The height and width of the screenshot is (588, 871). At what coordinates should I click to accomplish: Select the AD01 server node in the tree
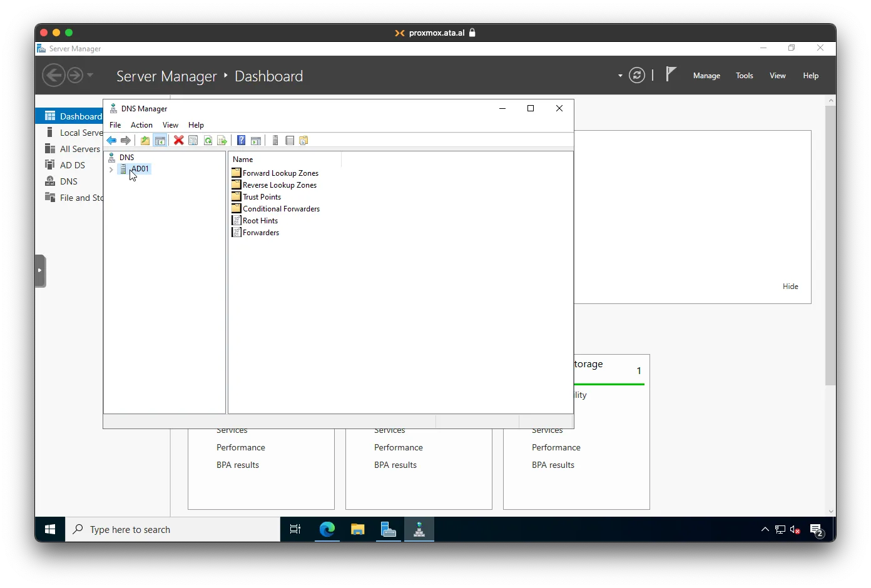(x=140, y=169)
